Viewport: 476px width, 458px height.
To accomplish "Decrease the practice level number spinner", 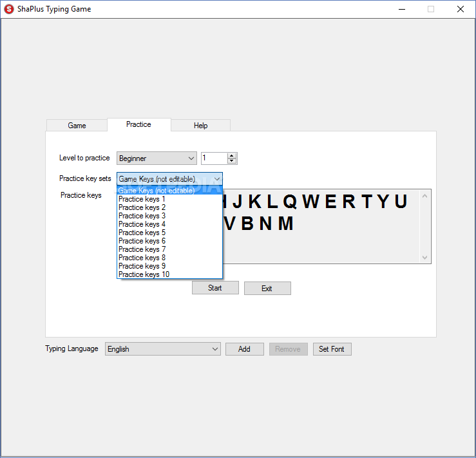I will (232, 161).
